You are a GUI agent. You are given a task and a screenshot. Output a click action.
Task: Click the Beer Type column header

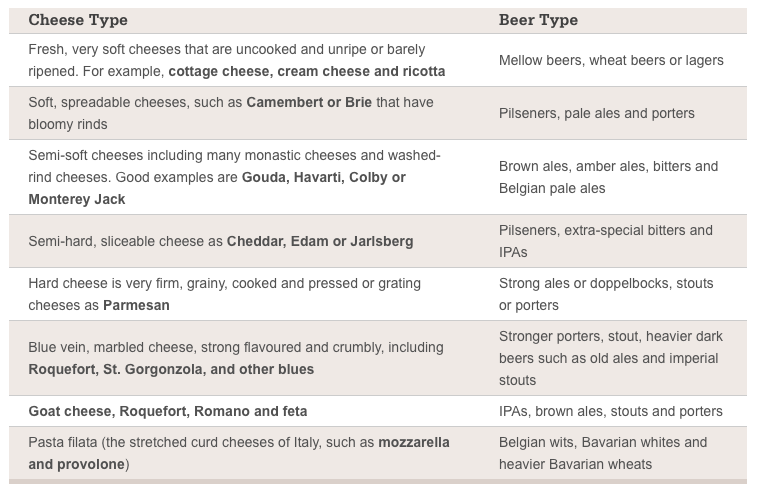pyautogui.click(x=538, y=20)
